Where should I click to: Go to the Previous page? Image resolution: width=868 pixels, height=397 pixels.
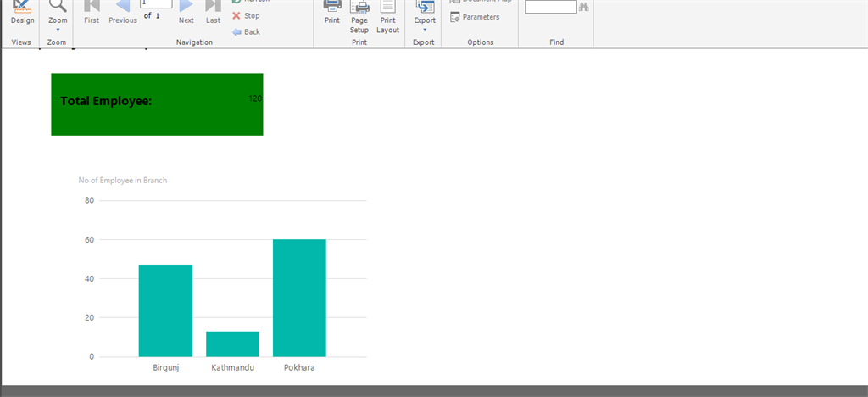point(123,14)
